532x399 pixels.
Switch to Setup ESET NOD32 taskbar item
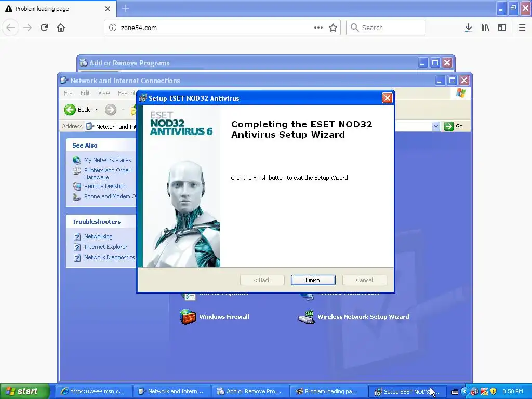tap(406, 391)
